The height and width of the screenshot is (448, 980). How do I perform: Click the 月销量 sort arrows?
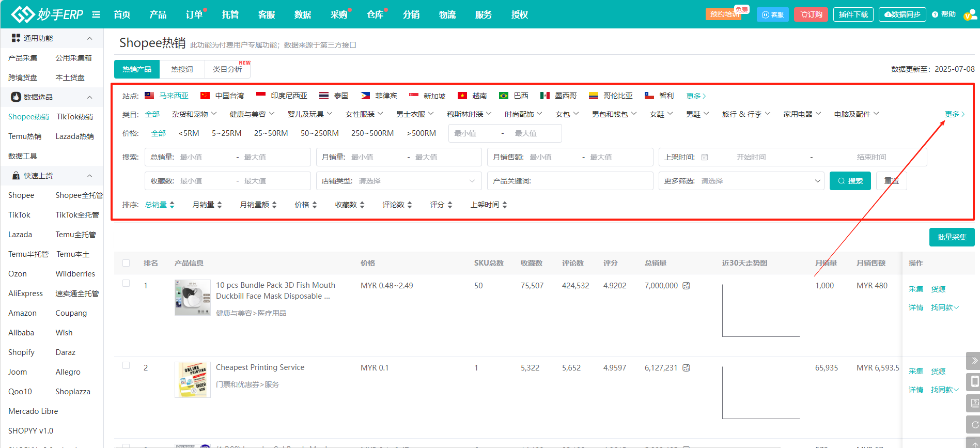220,205
